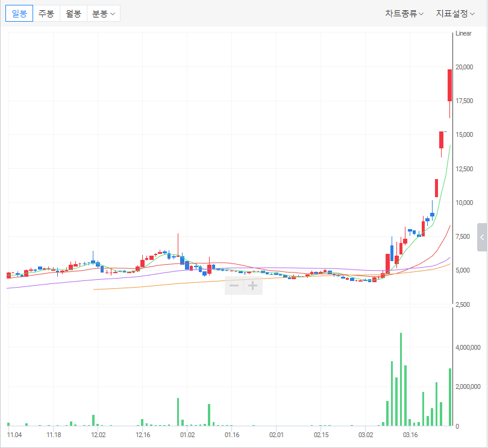
Task: Select the 일봉 daily chart tab
Action: click(x=19, y=13)
